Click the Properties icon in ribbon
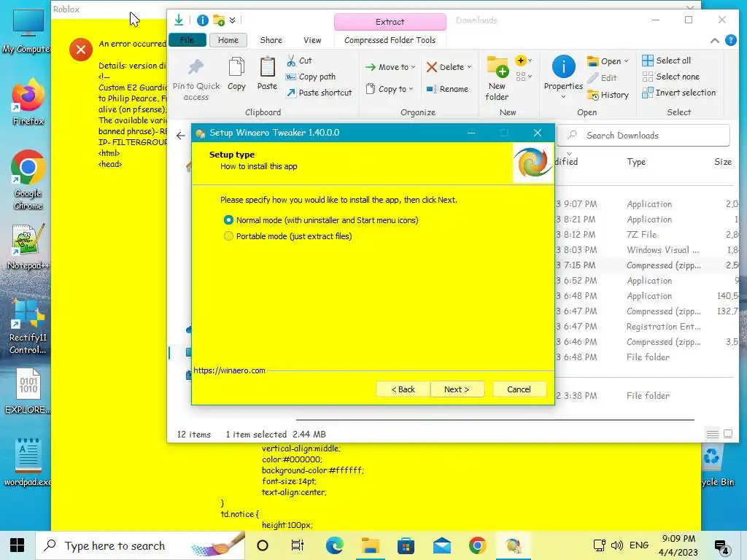Viewport: 747px width, 560px height. (564, 66)
